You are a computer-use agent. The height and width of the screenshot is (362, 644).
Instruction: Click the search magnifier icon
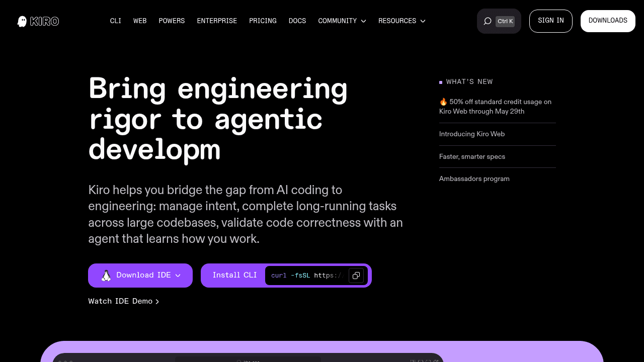pos(488,21)
